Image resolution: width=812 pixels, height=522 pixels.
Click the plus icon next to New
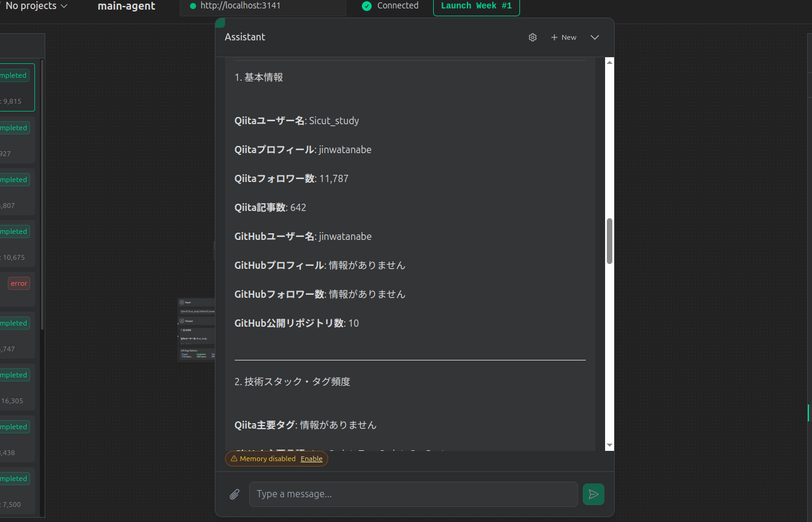point(553,37)
